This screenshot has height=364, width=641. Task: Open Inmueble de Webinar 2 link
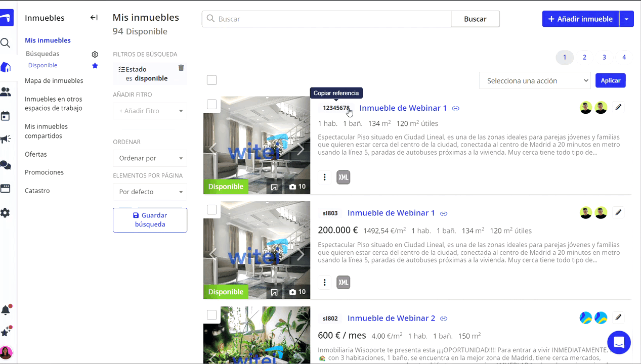pos(391,318)
